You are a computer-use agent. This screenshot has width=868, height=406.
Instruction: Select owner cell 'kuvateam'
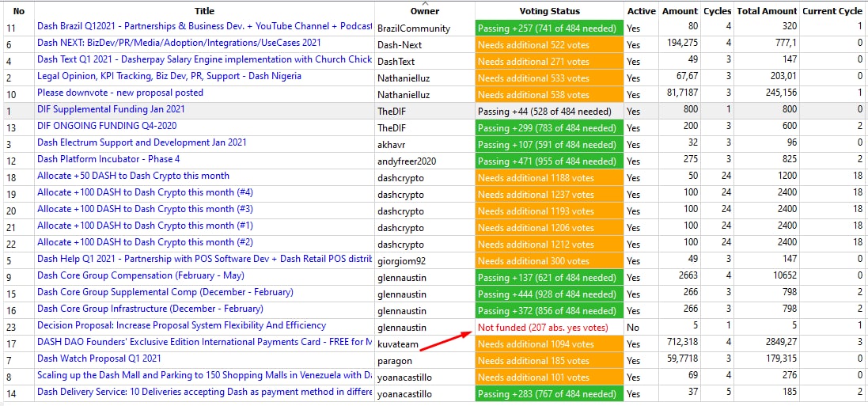pyautogui.click(x=425, y=344)
